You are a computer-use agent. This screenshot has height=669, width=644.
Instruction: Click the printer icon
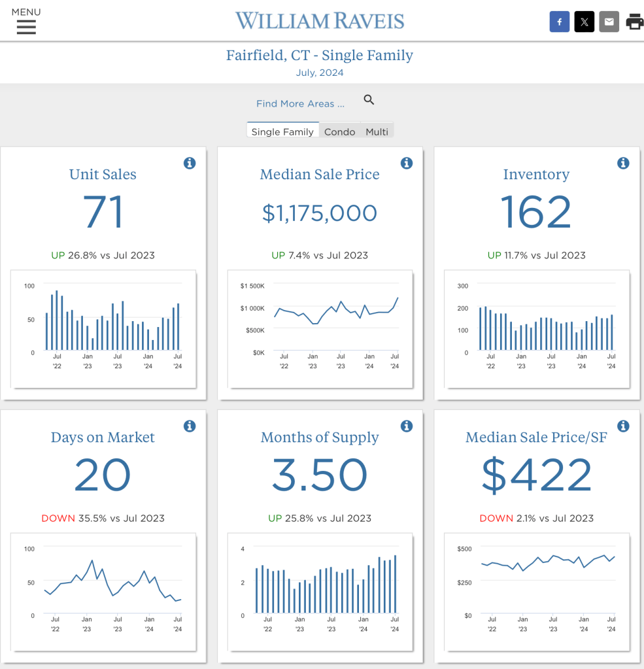634,22
